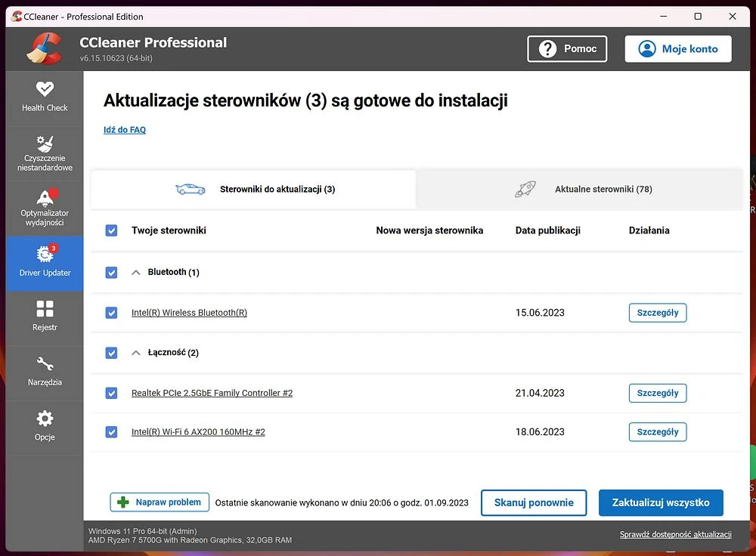Open Szczegóły for Intel Wireless Bluetooth
The image size is (756, 556).
(x=658, y=313)
